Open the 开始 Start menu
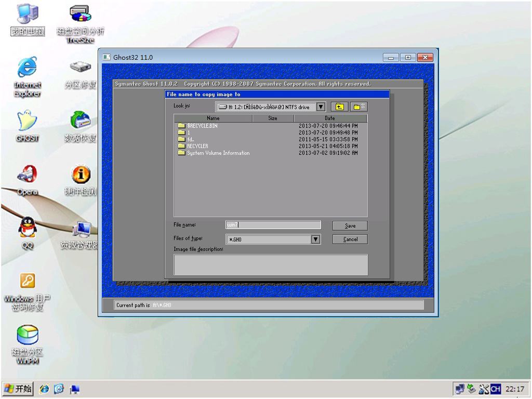 point(18,389)
